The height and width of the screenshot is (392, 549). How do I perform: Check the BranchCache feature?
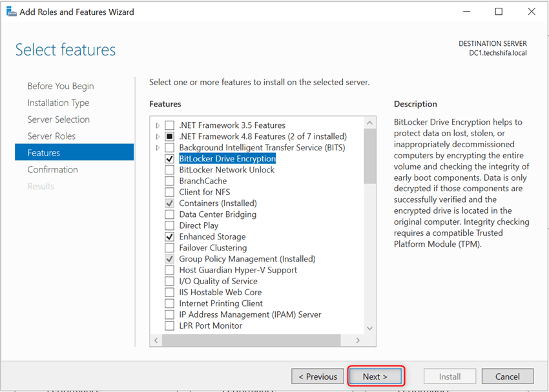(x=169, y=181)
